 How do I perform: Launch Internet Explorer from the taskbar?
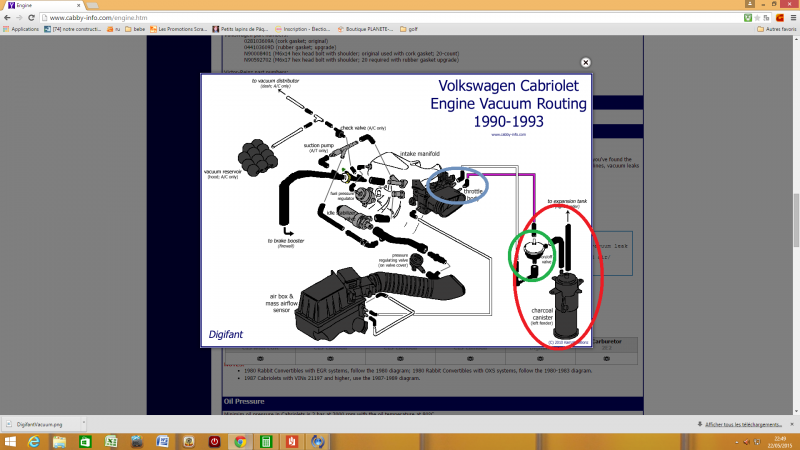[x=34, y=441]
